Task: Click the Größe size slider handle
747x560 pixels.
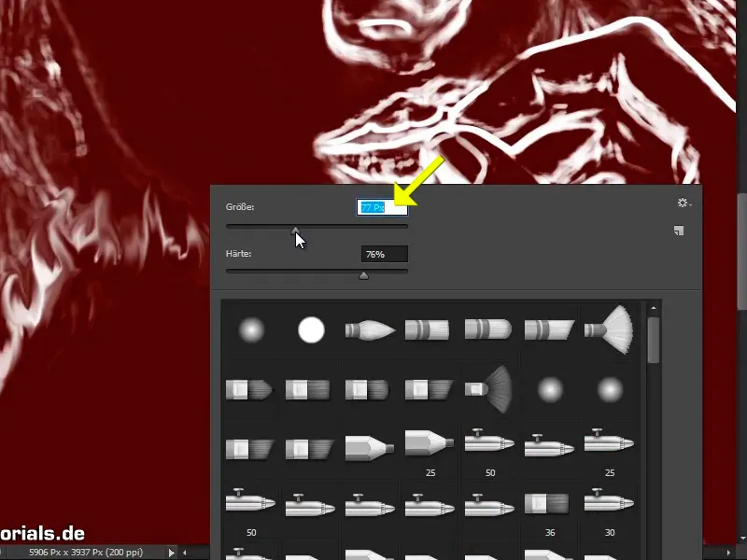Action: pos(295,231)
